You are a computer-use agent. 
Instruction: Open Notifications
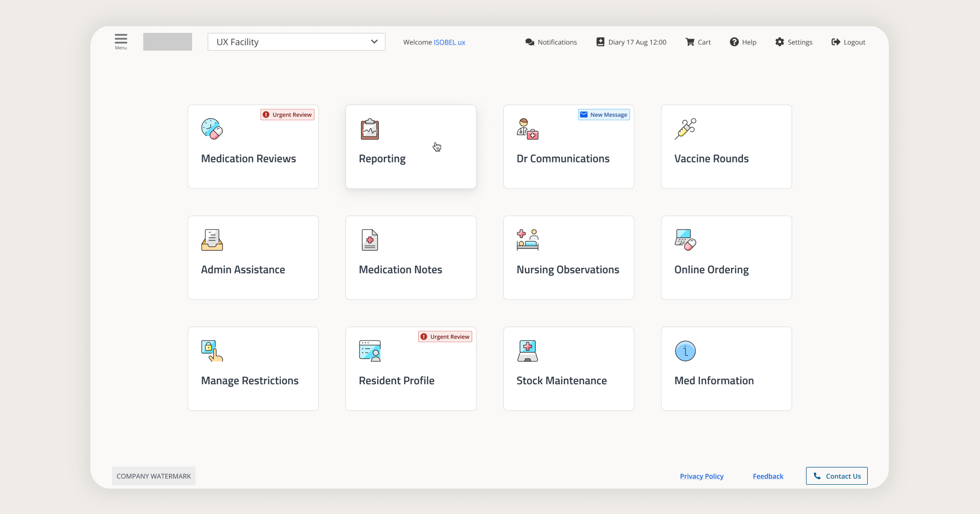click(551, 42)
